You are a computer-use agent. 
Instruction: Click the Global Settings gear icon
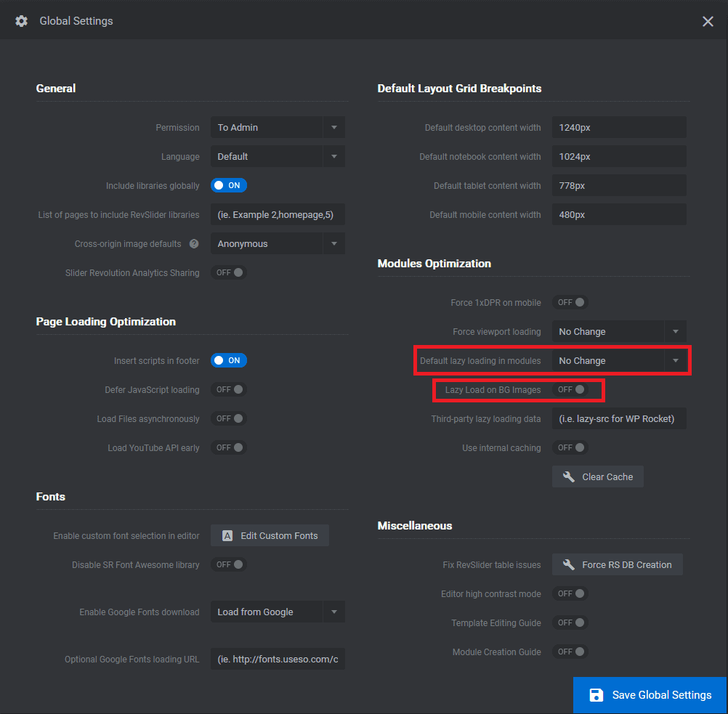22,21
